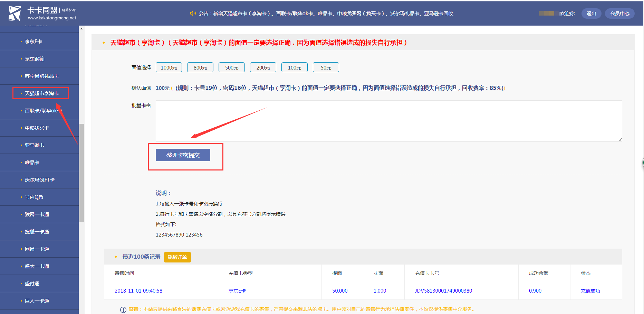Click the warning info circle icon
This screenshot has height=314, width=644.
coord(123,310)
